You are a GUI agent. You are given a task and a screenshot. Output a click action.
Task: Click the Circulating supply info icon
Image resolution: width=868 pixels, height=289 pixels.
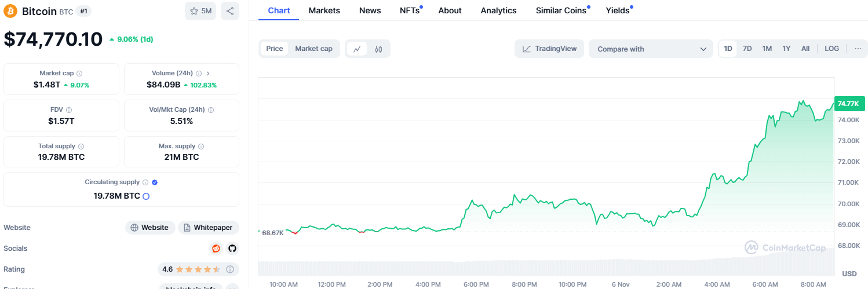pos(145,182)
